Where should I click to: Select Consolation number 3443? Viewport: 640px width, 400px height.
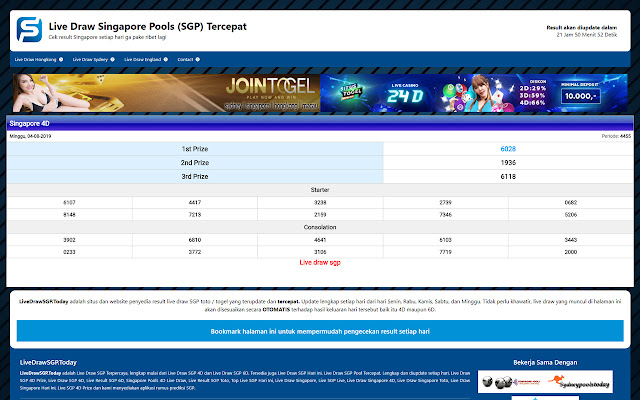coord(571,240)
